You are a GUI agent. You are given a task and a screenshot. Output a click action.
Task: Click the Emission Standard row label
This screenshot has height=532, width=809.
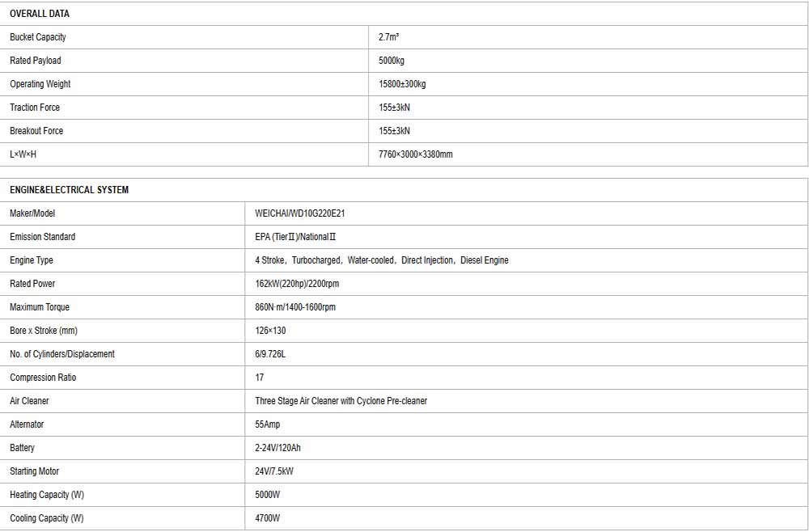click(42, 237)
